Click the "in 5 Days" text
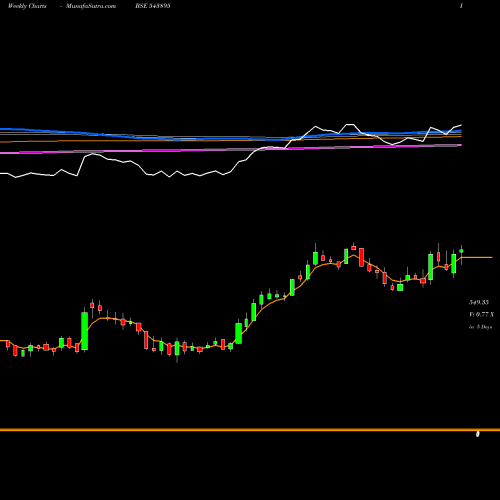500x500 pixels. (480, 327)
